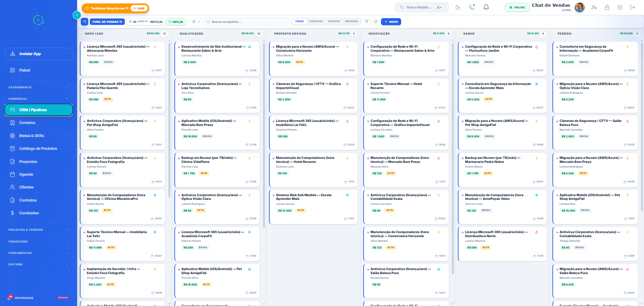Expand the FERRAMENTAS sidebar section
This screenshot has height=306, width=644.
click(39, 253)
